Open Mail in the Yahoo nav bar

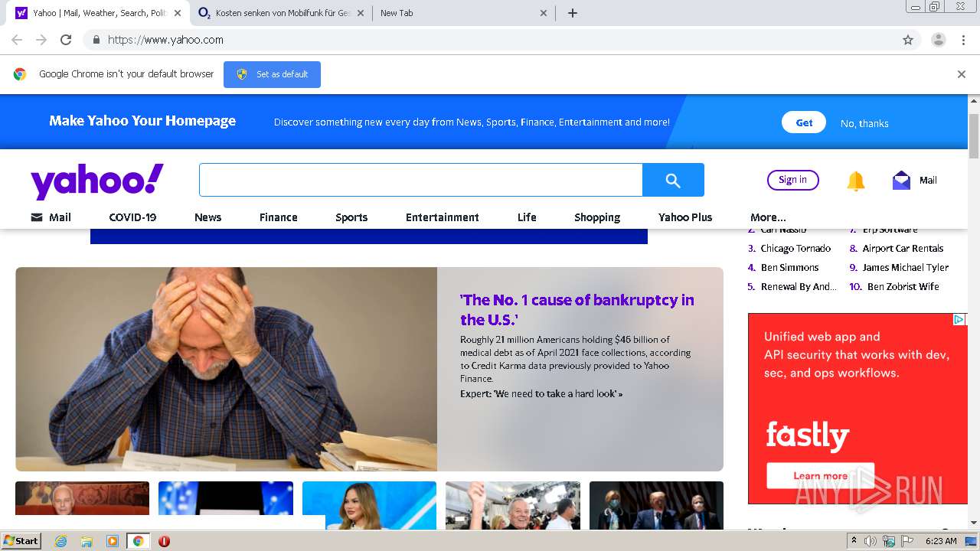tap(51, 217)
